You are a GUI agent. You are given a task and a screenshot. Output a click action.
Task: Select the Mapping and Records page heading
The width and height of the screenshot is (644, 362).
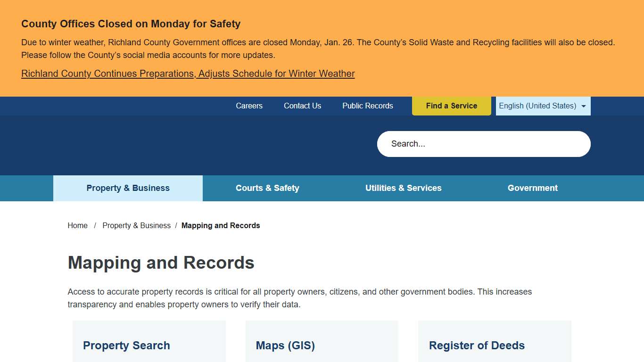click(x=161, y=263)
